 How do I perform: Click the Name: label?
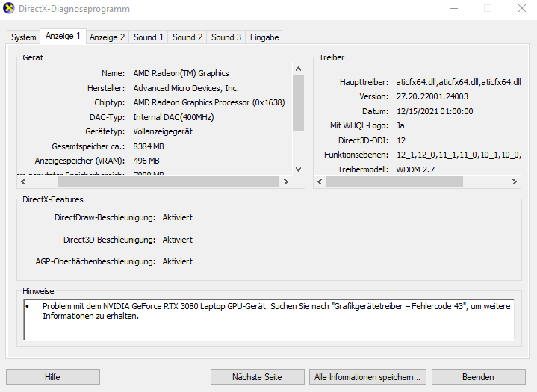coord(113,73)
